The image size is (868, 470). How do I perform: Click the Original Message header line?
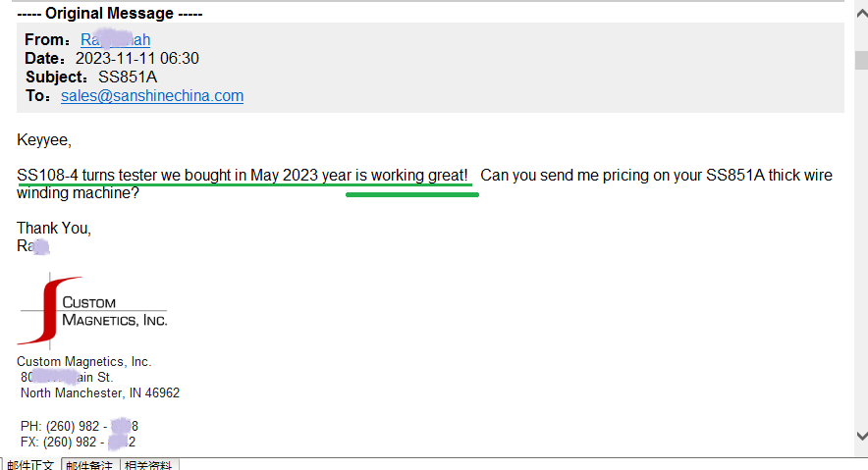[110, 14]
